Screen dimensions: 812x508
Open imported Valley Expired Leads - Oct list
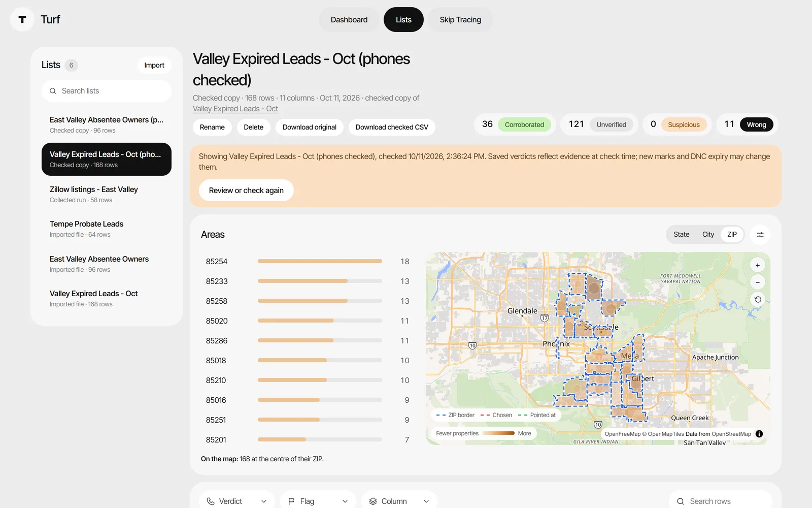click(107, 298)
